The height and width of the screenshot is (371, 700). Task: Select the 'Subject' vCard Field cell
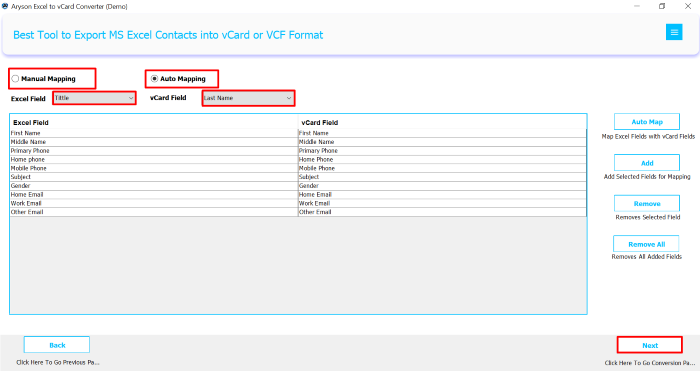442,177
